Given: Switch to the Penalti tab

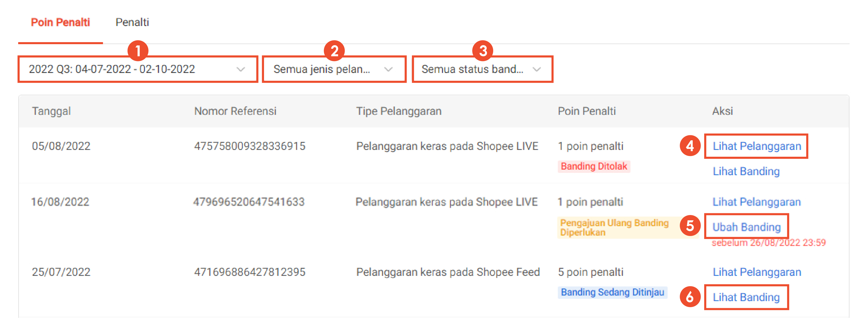Looking at the screenshot, I should pyautogui.click(x=132, y=22).
